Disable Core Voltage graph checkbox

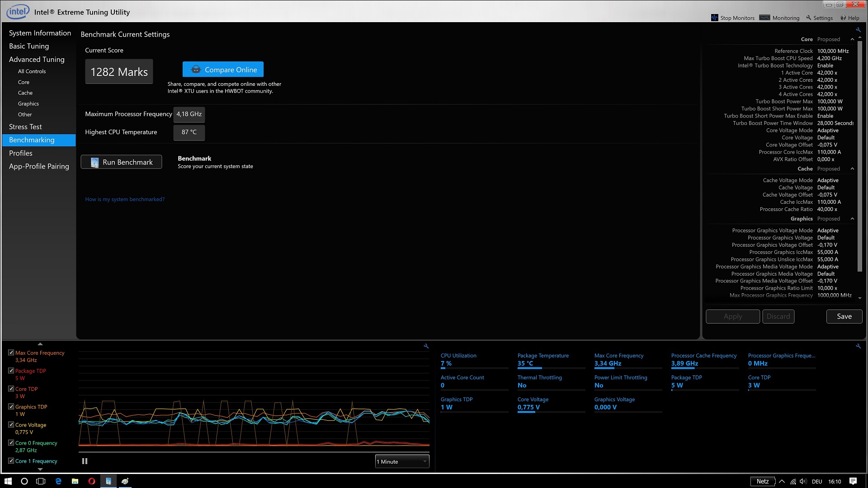pyautogui.click(x=11, y=425)
